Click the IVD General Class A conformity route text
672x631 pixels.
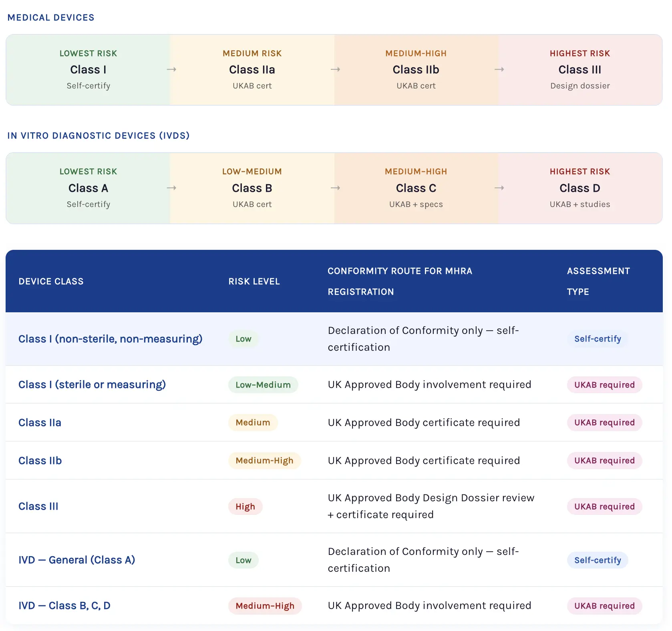coord(423,560)
